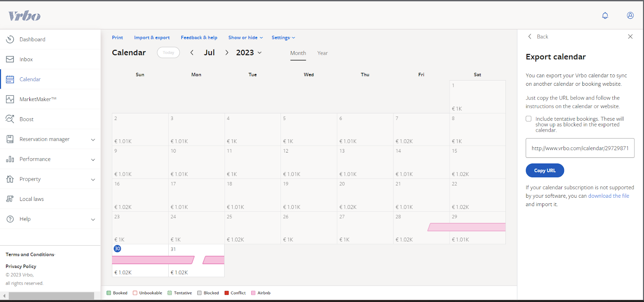
Task: Switch to Month view tab
Action: point(298,53)
